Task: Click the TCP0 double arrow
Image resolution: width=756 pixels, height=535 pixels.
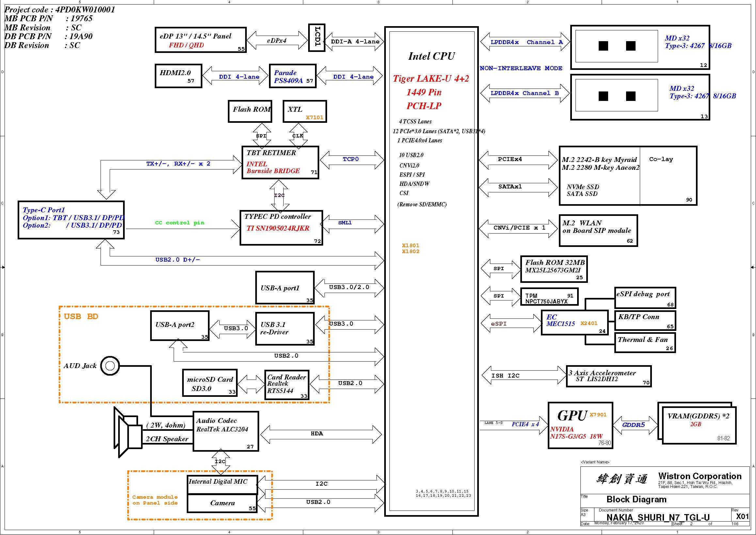Action: pos(352,160)
